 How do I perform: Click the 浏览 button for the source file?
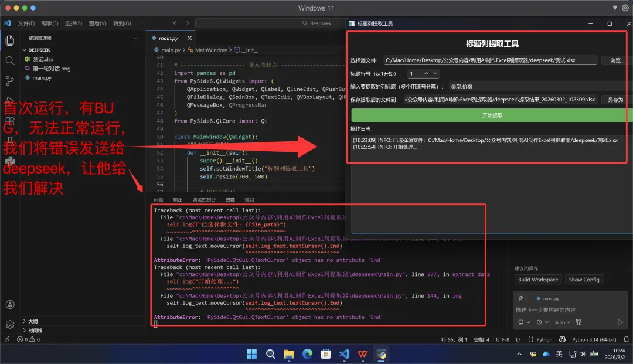[x=617, y=60]
